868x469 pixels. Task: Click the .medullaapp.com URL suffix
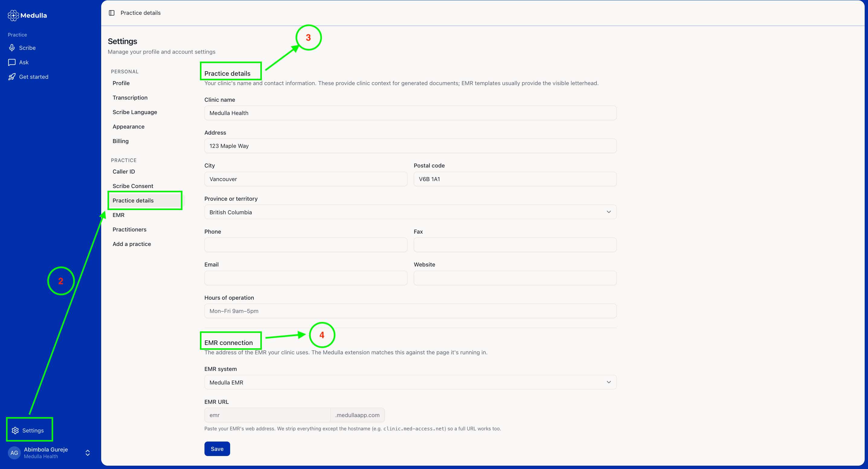click(357, 415)
